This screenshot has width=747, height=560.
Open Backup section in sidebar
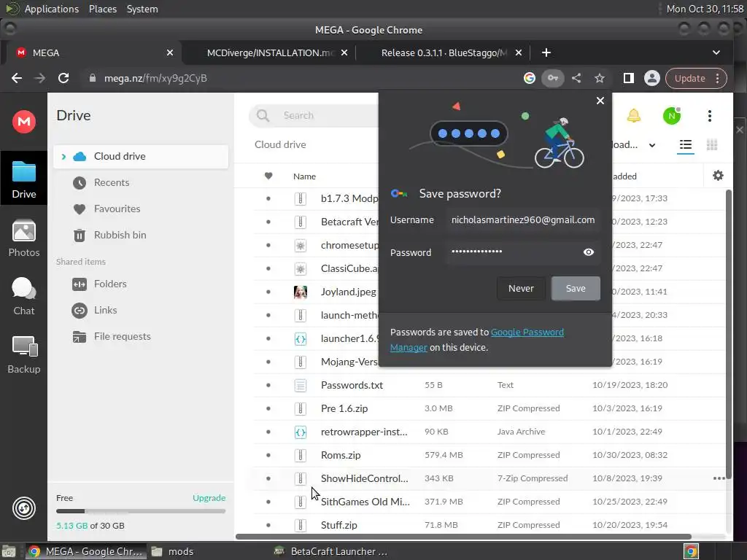click(24, 355)
